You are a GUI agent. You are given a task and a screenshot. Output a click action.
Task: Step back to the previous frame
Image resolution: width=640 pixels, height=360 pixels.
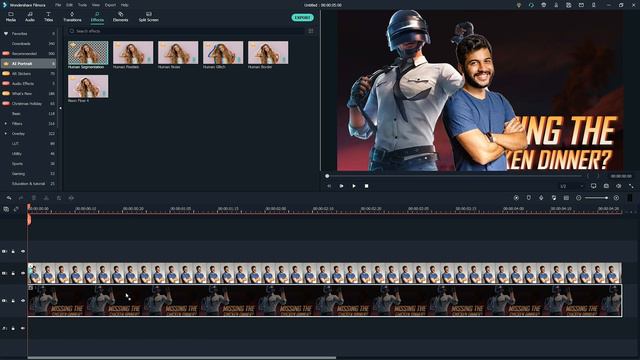coord(329,186)
